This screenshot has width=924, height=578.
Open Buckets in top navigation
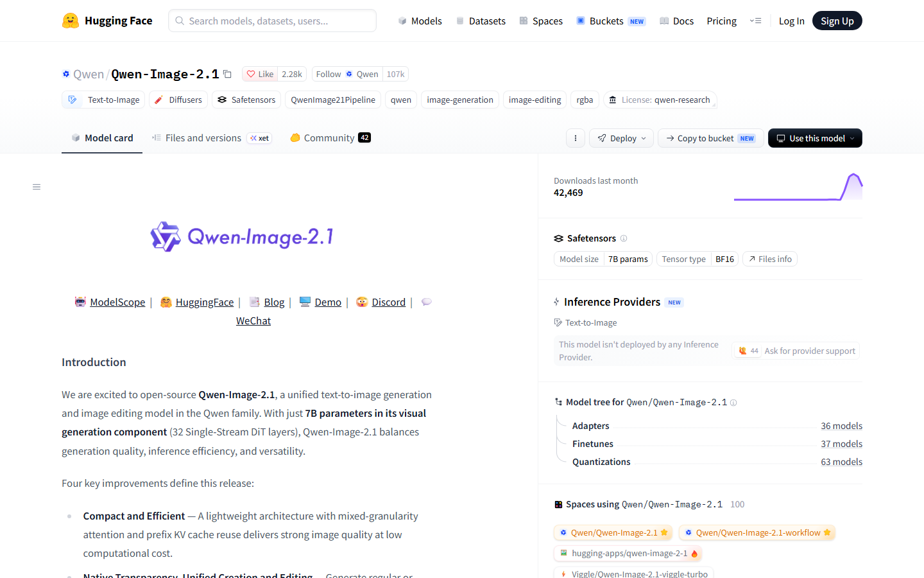(610, 21)
